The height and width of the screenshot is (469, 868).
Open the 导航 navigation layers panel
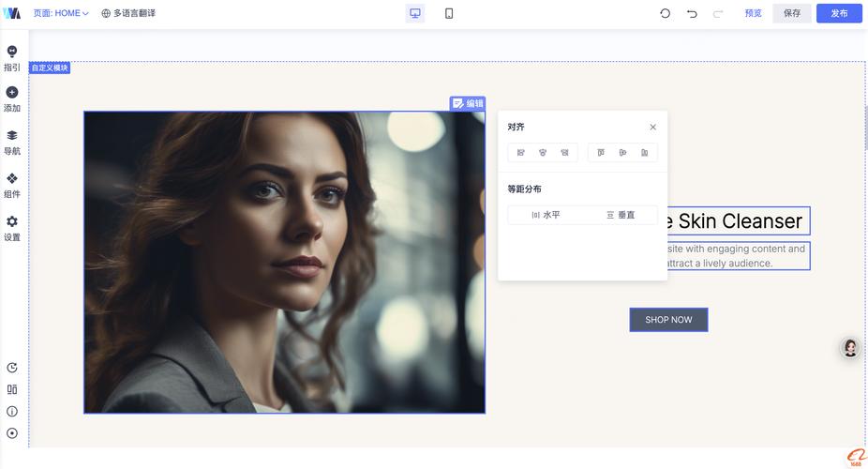coord(12,142)
